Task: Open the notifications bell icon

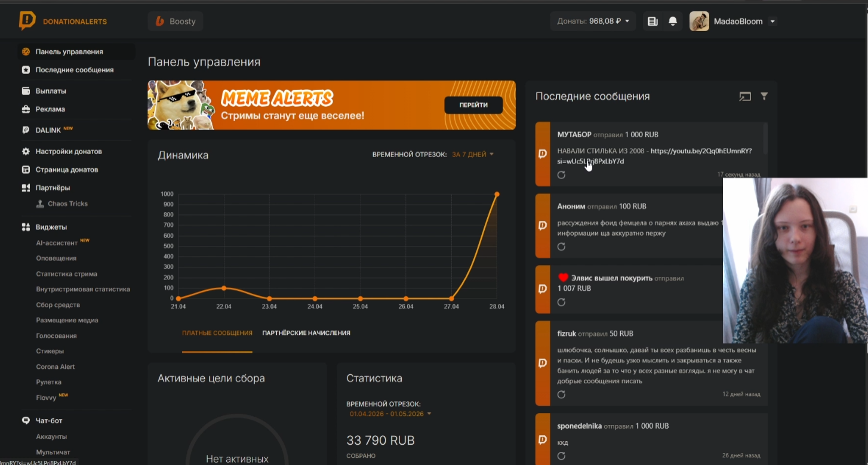Action: tap(673, 21)
